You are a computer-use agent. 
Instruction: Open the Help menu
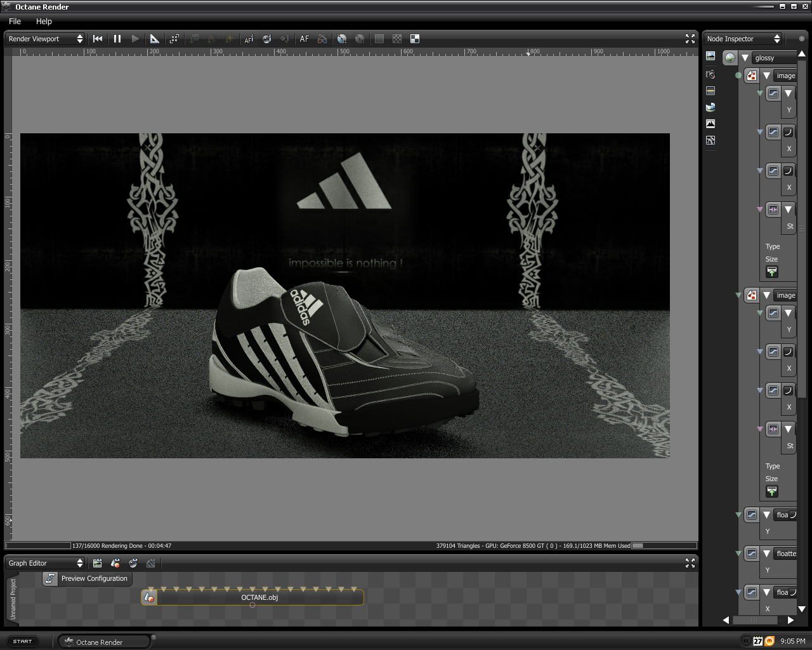click(44, 21)
